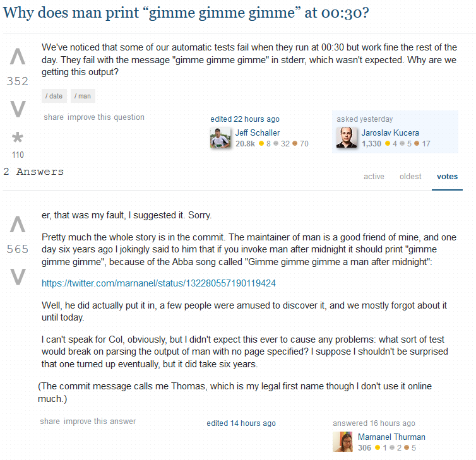Image resolution: width=476 pixels, height=460 pixels.
Task: Downvote the question with 352 votes
Action: [x=18, y=109]
